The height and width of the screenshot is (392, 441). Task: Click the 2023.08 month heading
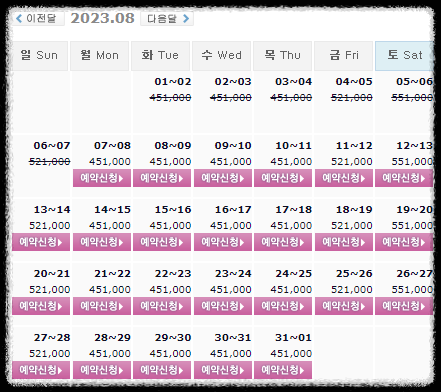[x=102, y=18]
